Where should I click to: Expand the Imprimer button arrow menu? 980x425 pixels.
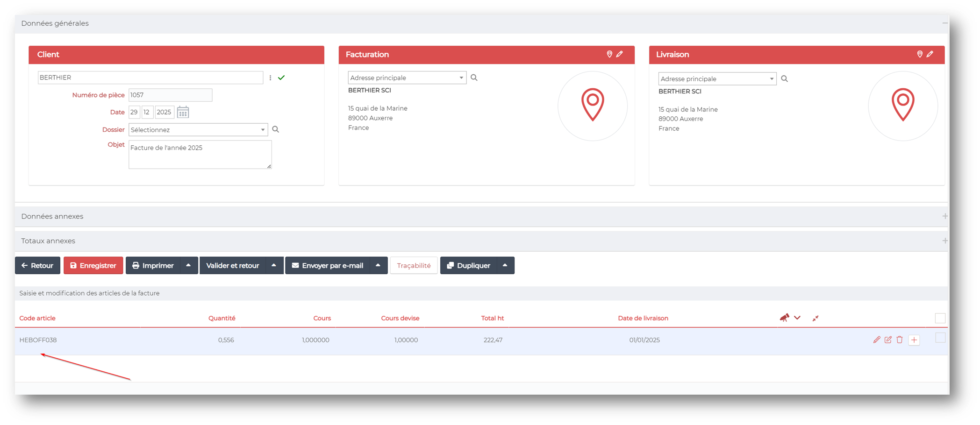click(x=188, y=265)
